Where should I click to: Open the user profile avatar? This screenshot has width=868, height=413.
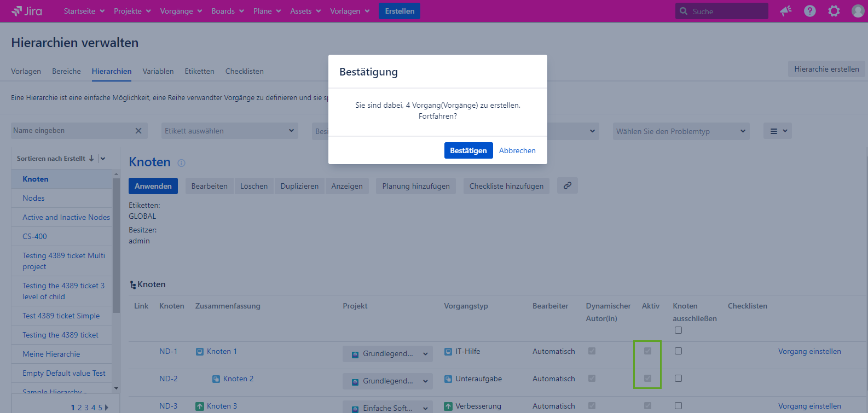click(x=858, y=11)
